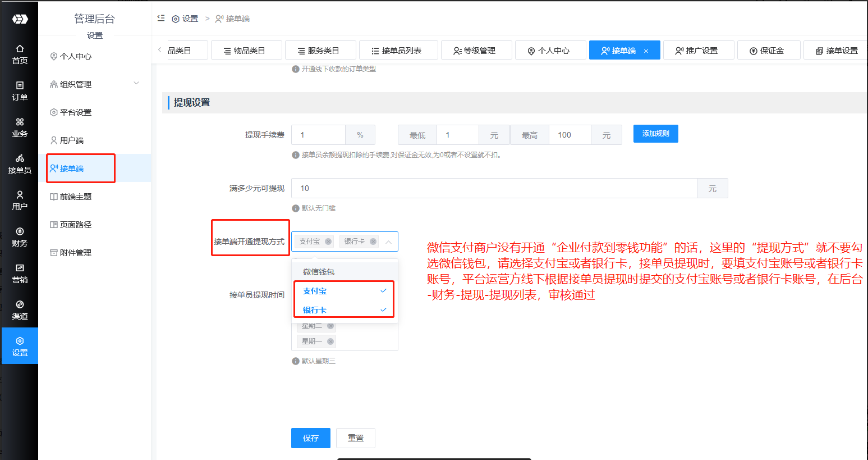
Task: Open 前端主题 in the side menu
Action: [95, 197]
